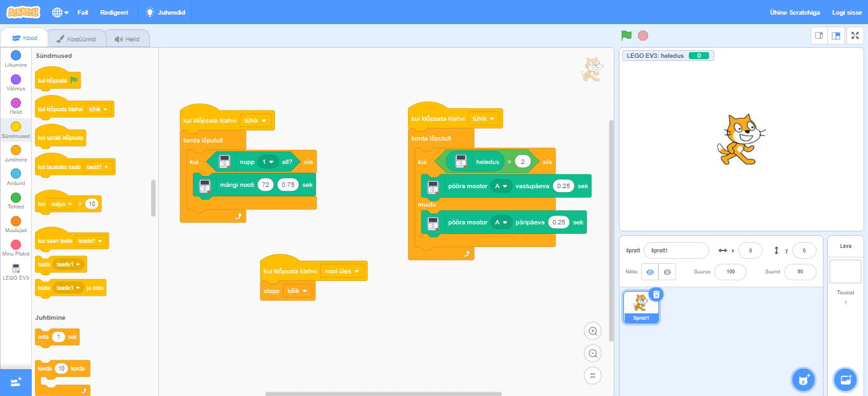Click the heledus threshold value 2
Screen dimensions: 868x396
[523, 161]
